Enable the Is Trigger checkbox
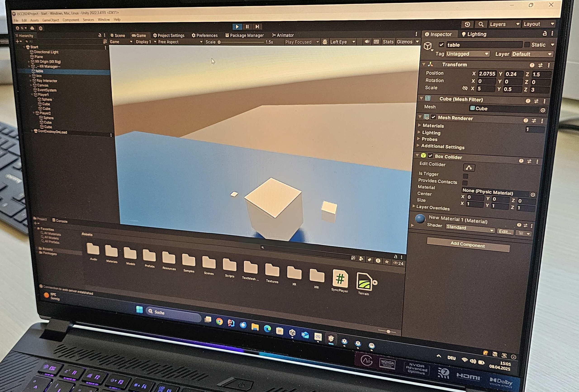 (465, 176)
